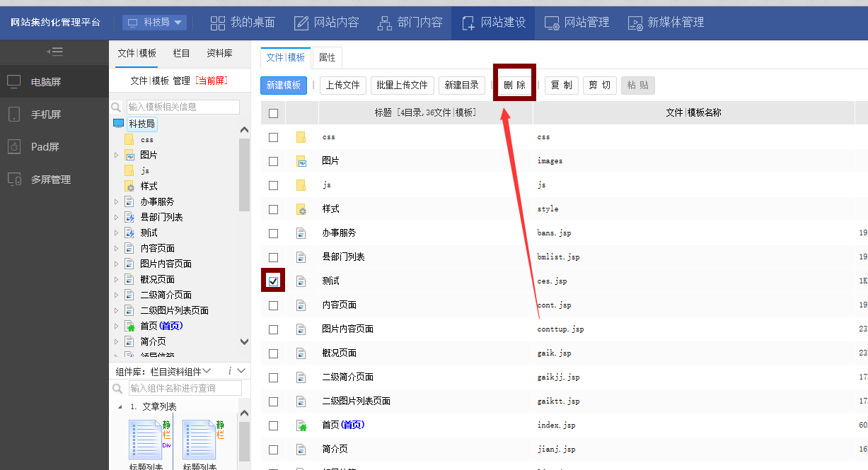Open 新媒体管理 in top navigation
Image resolution: width=868 pixels, height=470 pixels.
pos(666,23)
